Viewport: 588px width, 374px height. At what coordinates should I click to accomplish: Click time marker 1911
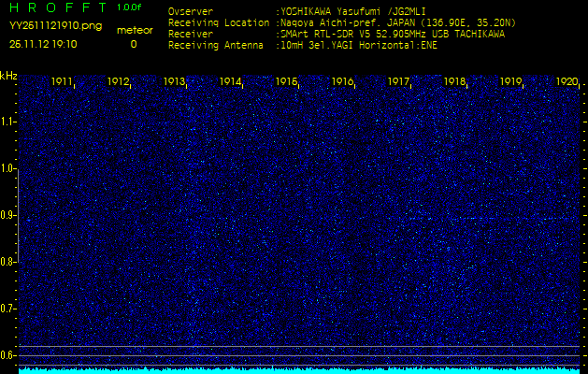(62, 81)
